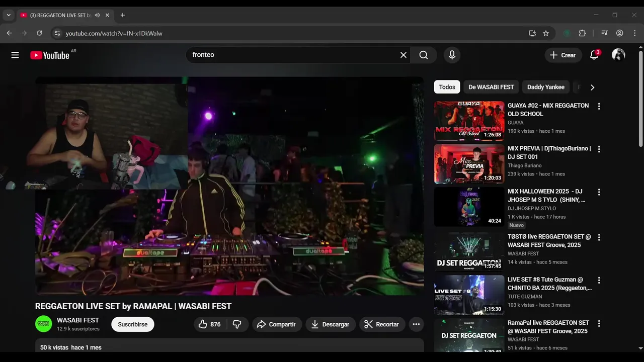The height and width of the screenshot is (362, 644).
Task: Open title 'GUAYA #02 - MIX REGGAETON OLD SCHOOL'
Action: click(x=548, y=110)
